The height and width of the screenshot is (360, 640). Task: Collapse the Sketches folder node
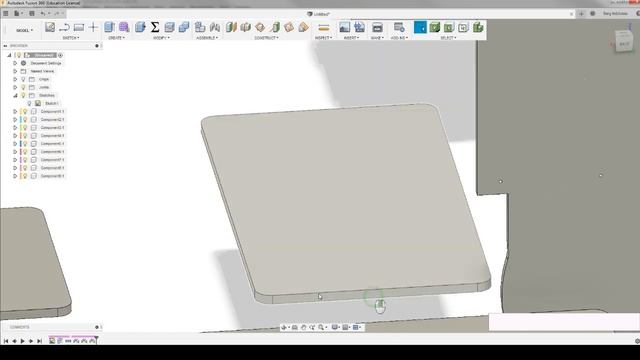(15, 95)
